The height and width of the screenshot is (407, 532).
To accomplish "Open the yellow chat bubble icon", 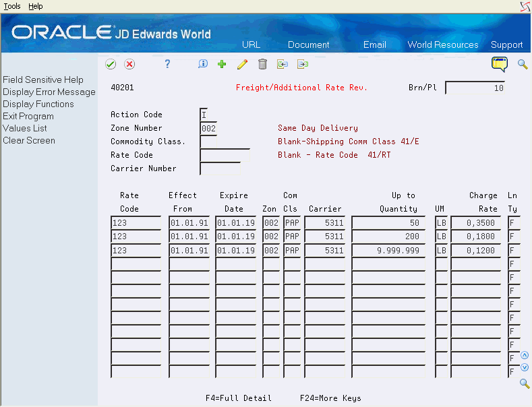I will coord(500,64).
